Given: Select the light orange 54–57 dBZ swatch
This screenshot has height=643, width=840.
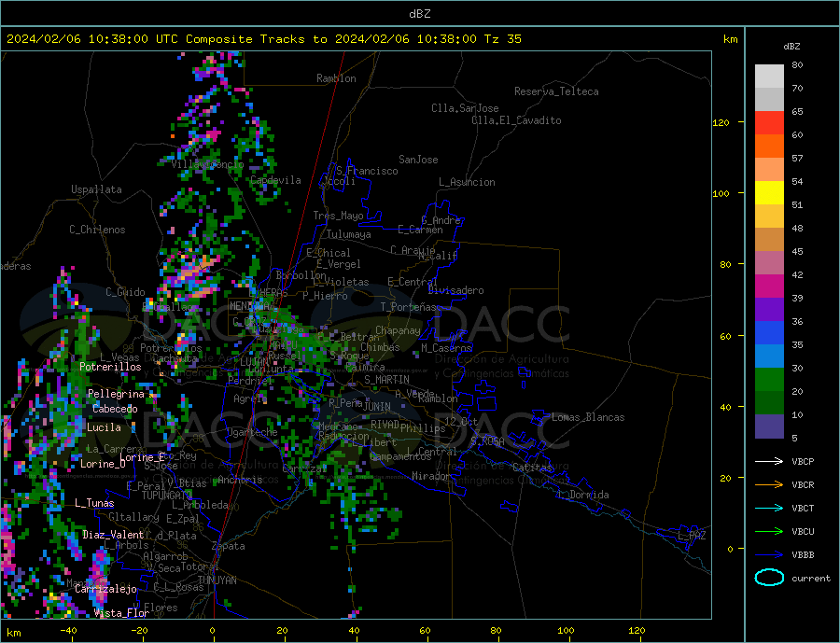Looking at the screenshot, I should click(769, 169).
